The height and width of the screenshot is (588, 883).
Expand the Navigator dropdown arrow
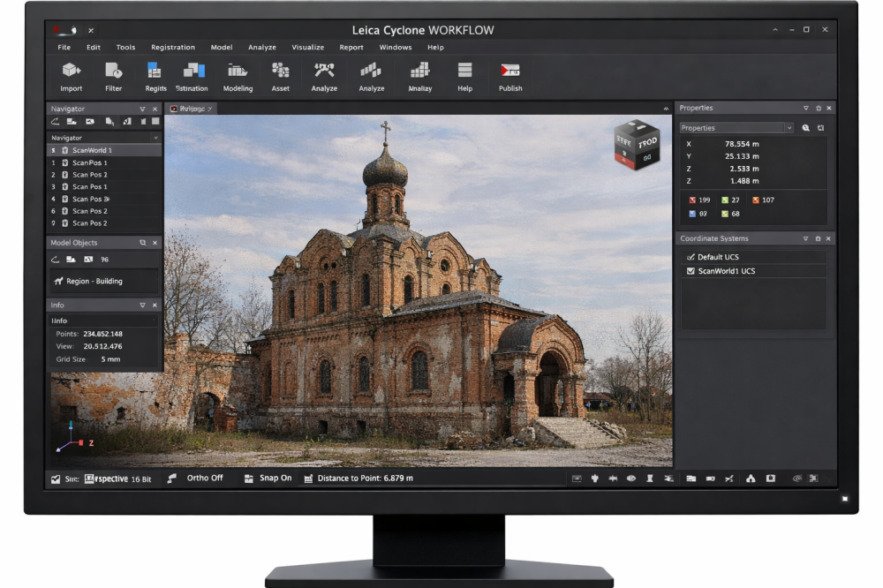(x=156, y=138)
